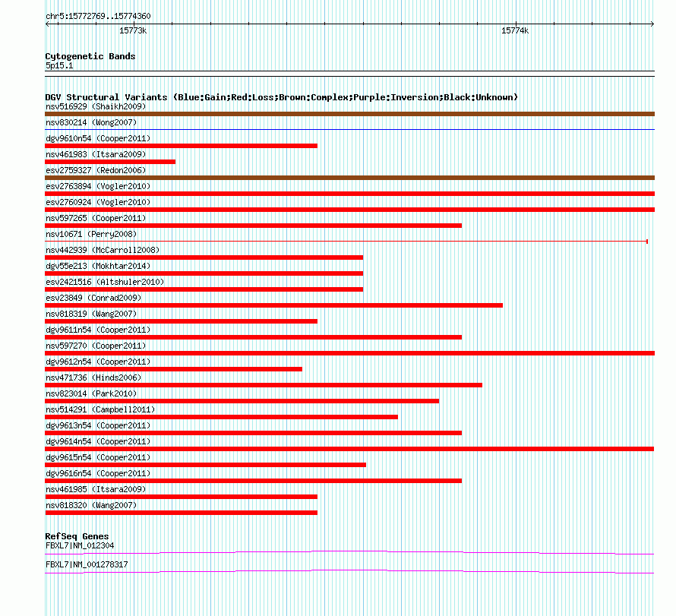Click the brown bar under nsv516929
This screenshot has width=676, height=616.
pos(349,114)
